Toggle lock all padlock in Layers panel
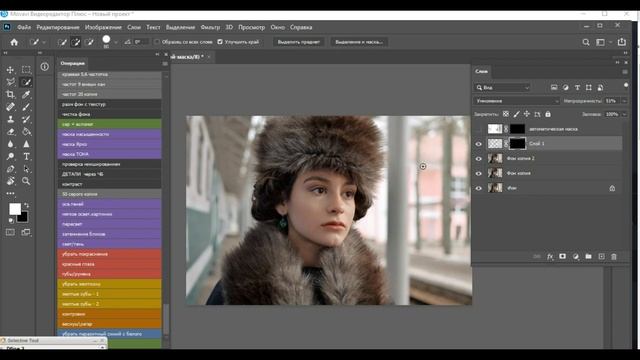640x360 pixels. [x=548, y=114]
